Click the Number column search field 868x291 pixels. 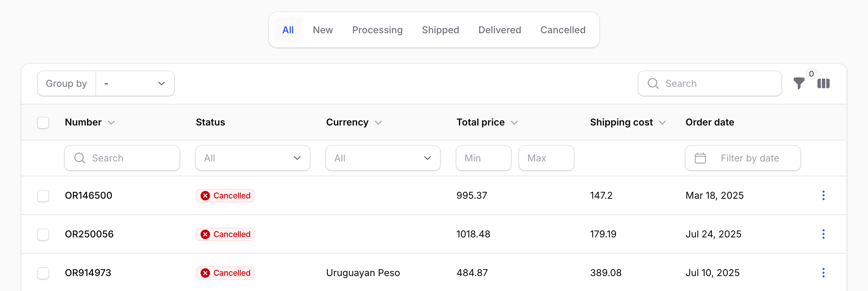[x=122, y=158]
